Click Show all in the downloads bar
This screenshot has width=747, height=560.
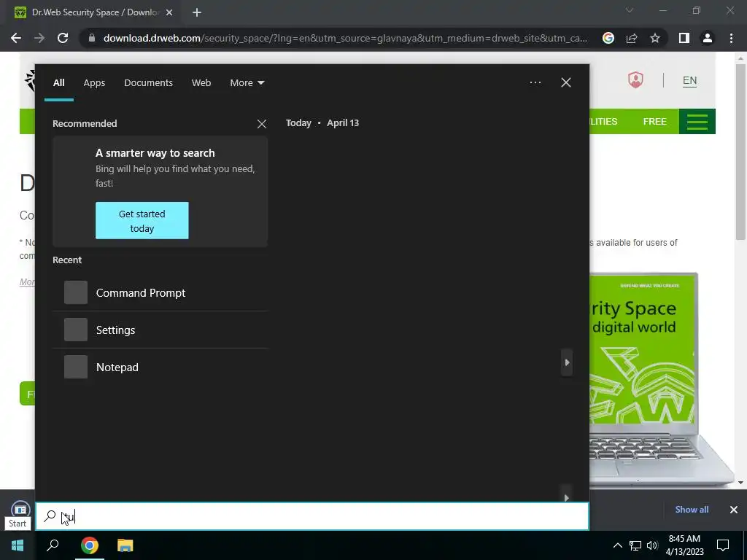coord(692,510)
